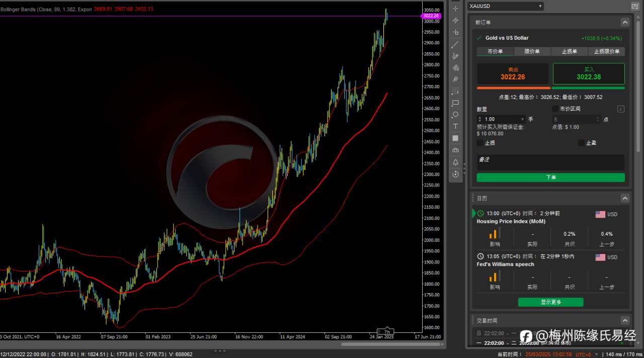Click the 卖出 3022.26 sell button
The width and height of the screenshot is (644, 358).
[513, 73]
